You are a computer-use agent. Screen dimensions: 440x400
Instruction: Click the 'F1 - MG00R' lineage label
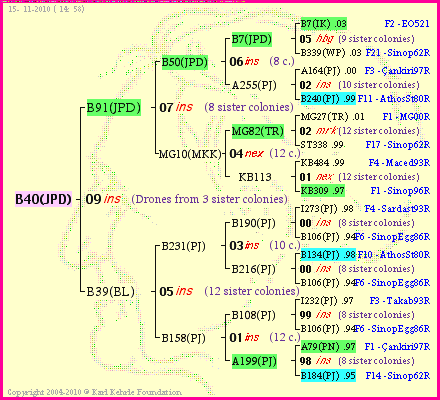406,117
